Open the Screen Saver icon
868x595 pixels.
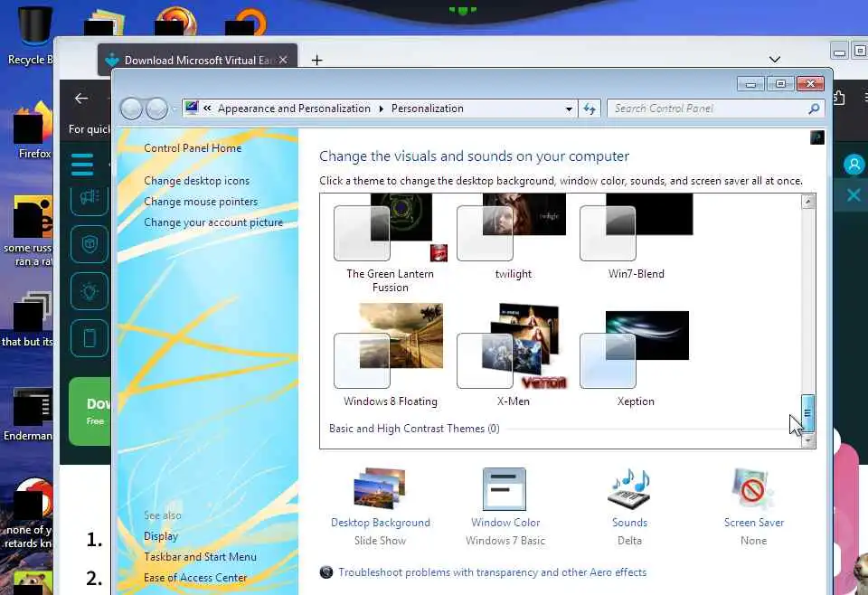[752, 488]
